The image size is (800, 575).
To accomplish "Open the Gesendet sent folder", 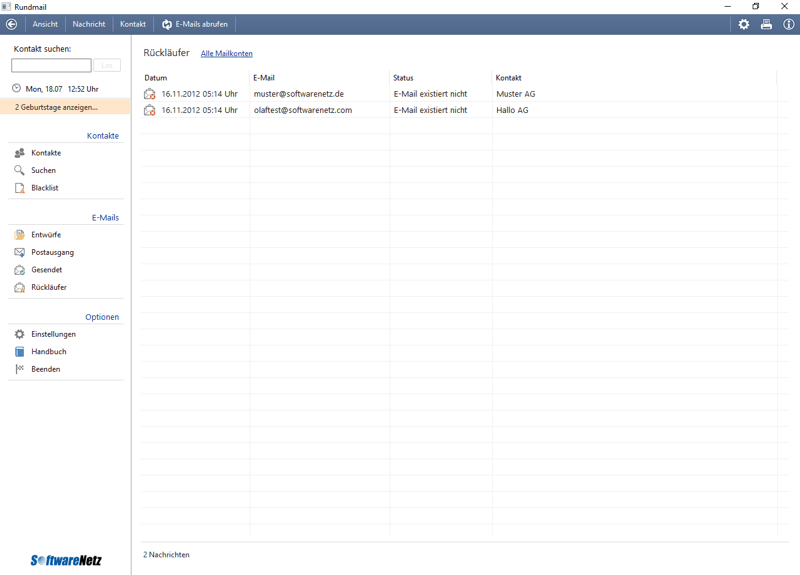I will pyautogui.click(x=46, y=270).
